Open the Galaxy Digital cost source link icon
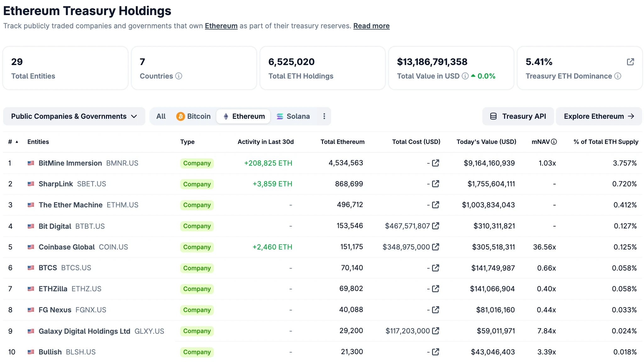Viewport: 644px width, 362px height. click(x=436, y=331)
